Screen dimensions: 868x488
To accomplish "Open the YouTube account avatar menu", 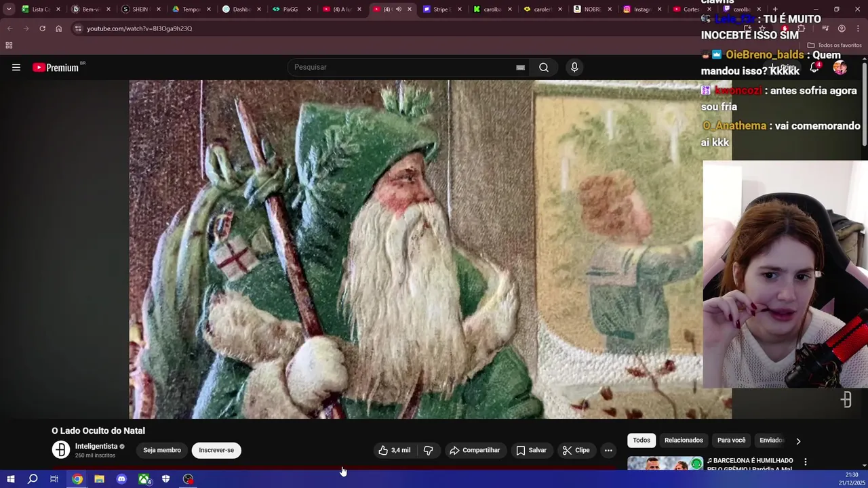I will (x=840, y=67).
